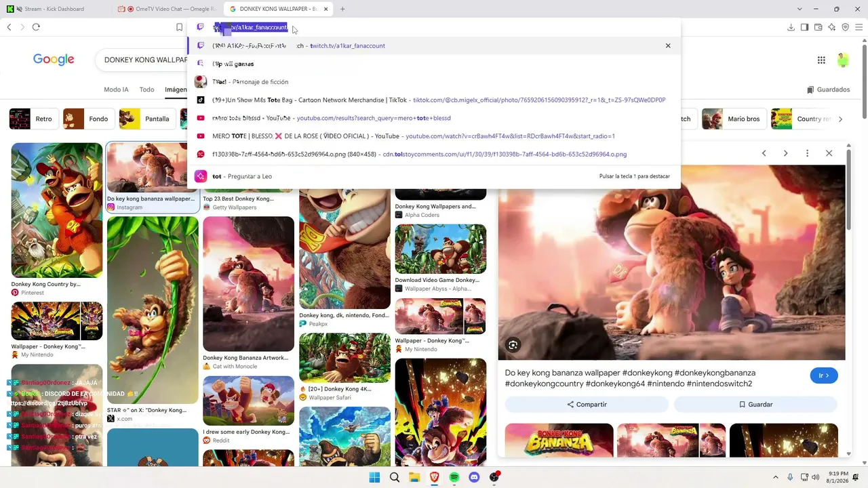Bookmark this page using the bookmark icon

179,27
